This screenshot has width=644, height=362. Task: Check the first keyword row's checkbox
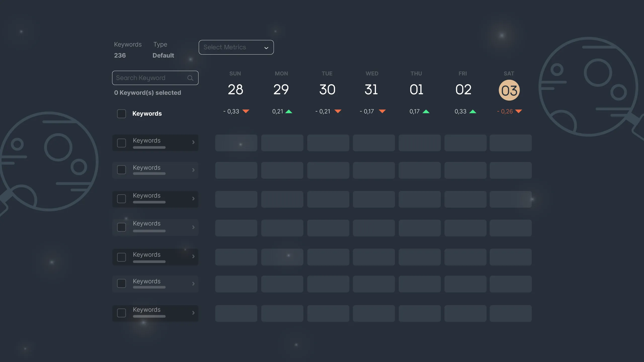(x=122, y=143)
